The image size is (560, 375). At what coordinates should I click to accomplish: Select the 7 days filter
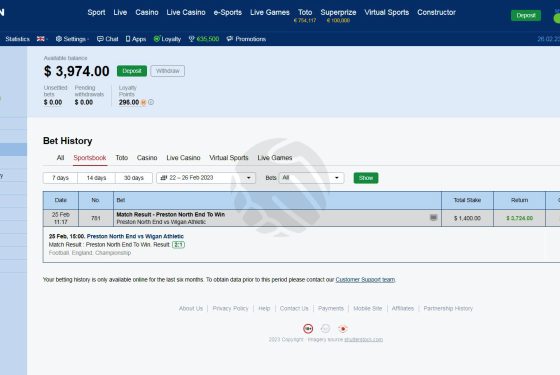click(x=60, y=178)
